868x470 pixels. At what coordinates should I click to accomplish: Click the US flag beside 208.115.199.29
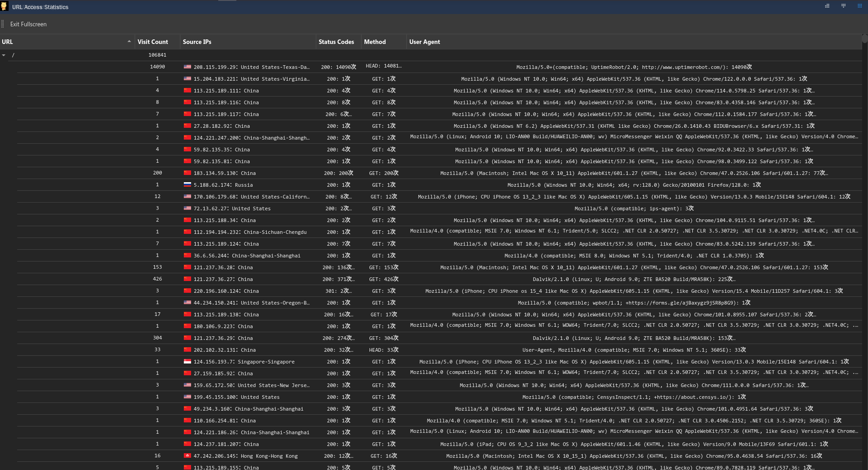[x=187, y=67]
